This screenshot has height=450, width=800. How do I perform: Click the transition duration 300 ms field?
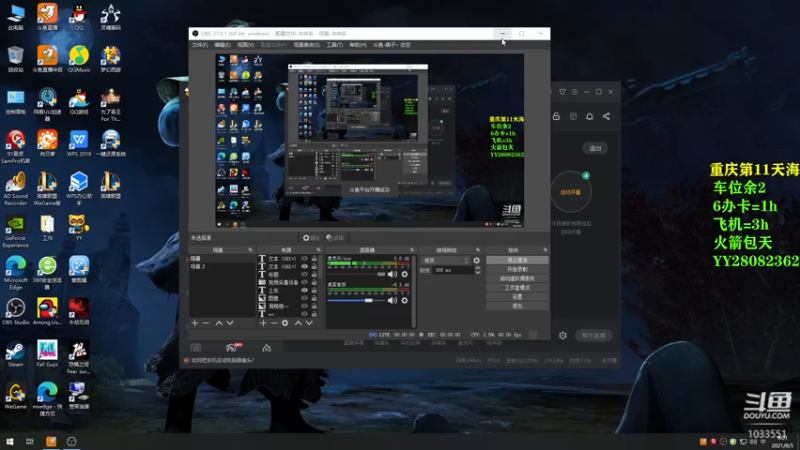[453, 270]
